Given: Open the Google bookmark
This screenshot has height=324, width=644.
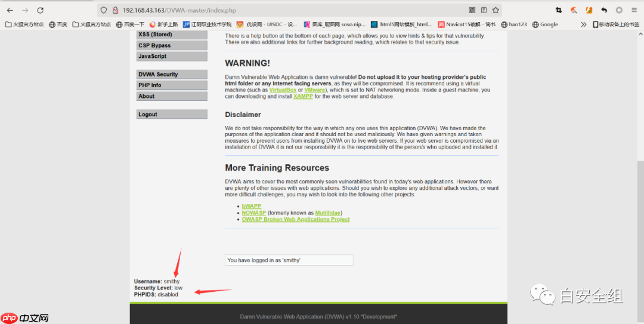Looking at the screenshot, I should (x=544, y=24).
